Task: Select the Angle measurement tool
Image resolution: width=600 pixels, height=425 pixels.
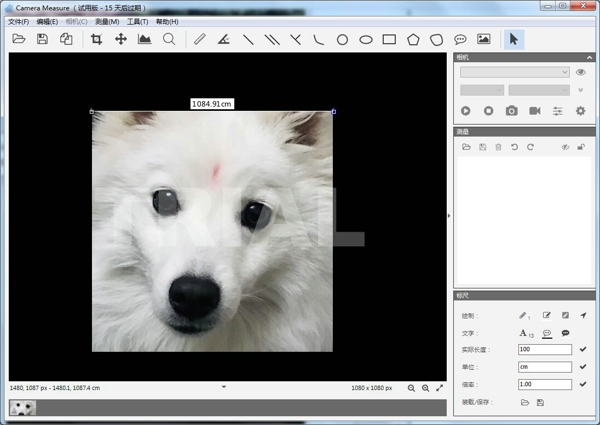Action: coord(223,39)
